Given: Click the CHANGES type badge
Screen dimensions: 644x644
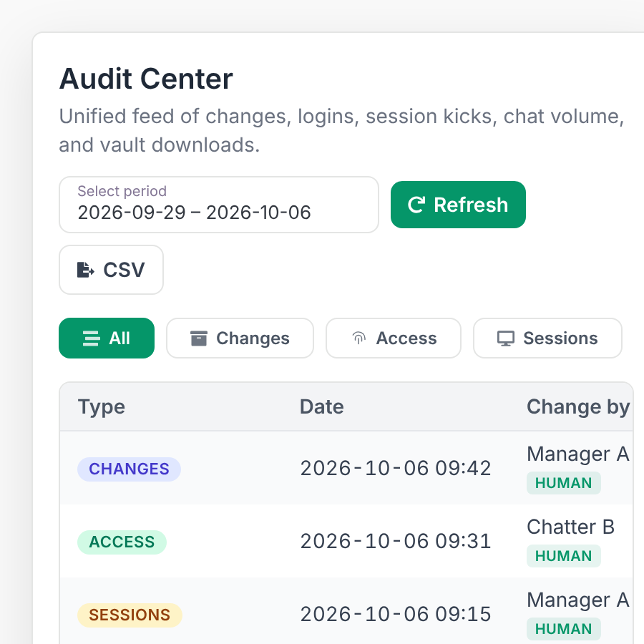Looking at the screenshot, I should coord(129,469).
